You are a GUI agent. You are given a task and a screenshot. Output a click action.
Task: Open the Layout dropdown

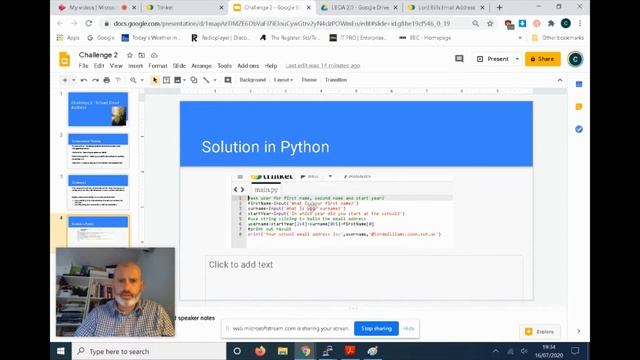click(x=283, y=80)
